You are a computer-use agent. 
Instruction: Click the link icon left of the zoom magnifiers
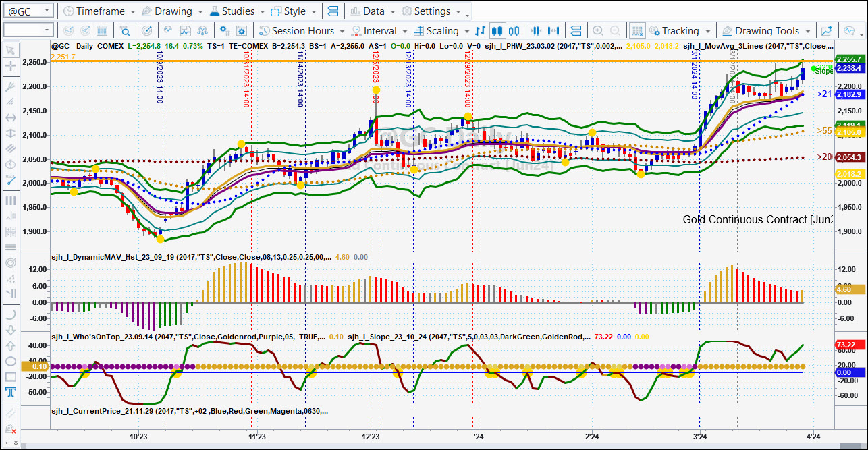coord(576,30)
